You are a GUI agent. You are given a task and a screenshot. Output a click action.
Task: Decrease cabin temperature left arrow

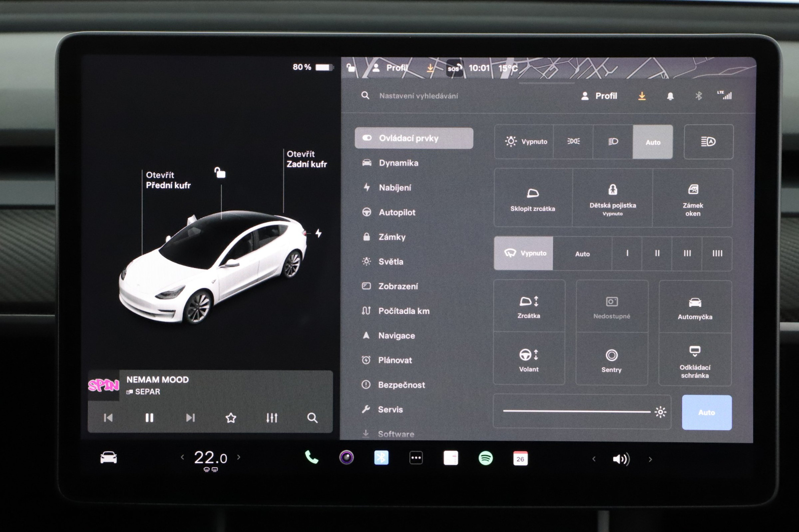click(x=182, y=457)
